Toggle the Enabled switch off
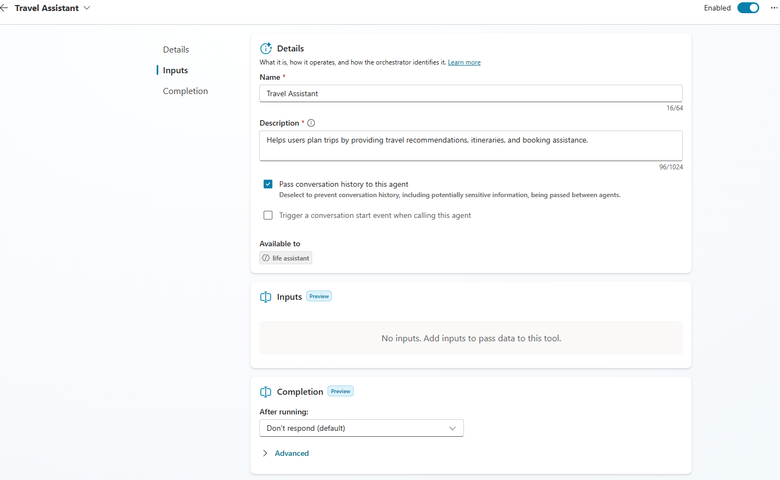Image resolution: width=780 pixels, height=480 pixels. (x=748, y=8)
